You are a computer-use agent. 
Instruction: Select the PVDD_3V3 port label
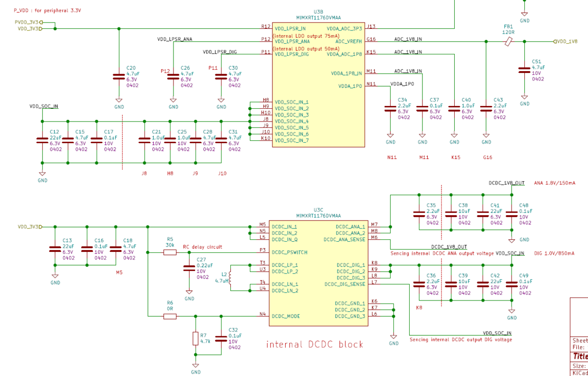click(x=27, y=22)
